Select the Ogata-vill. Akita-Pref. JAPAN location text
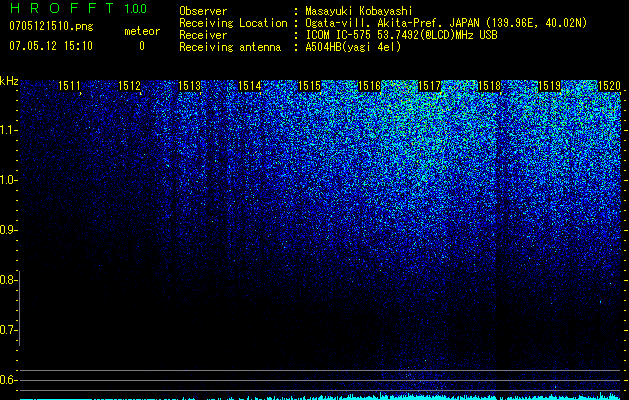 [446, 23]
